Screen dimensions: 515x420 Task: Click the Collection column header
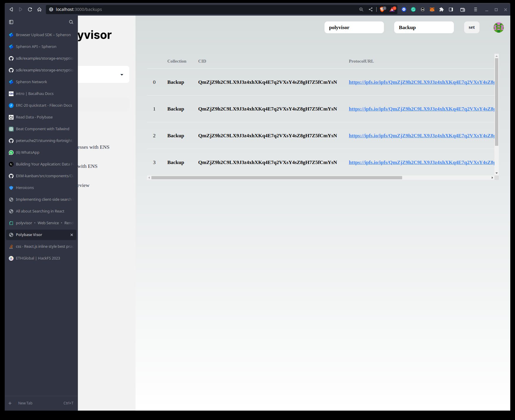tap(177, 61)
